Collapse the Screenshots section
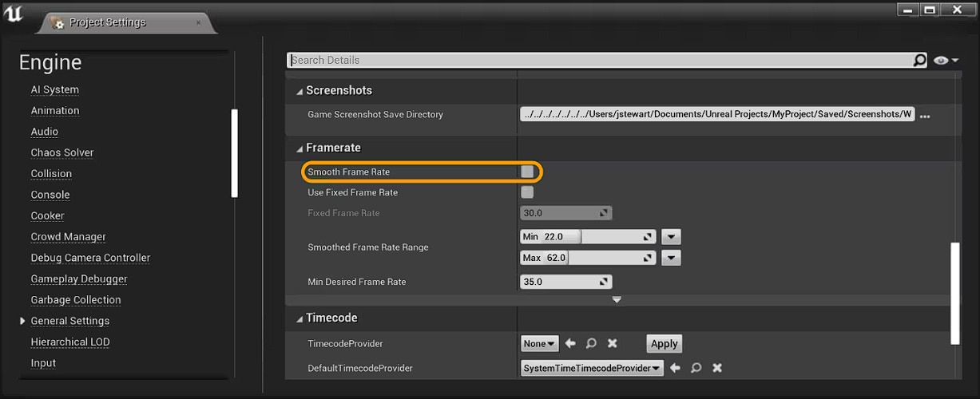980x399 pixels. [x=300, y=91]
